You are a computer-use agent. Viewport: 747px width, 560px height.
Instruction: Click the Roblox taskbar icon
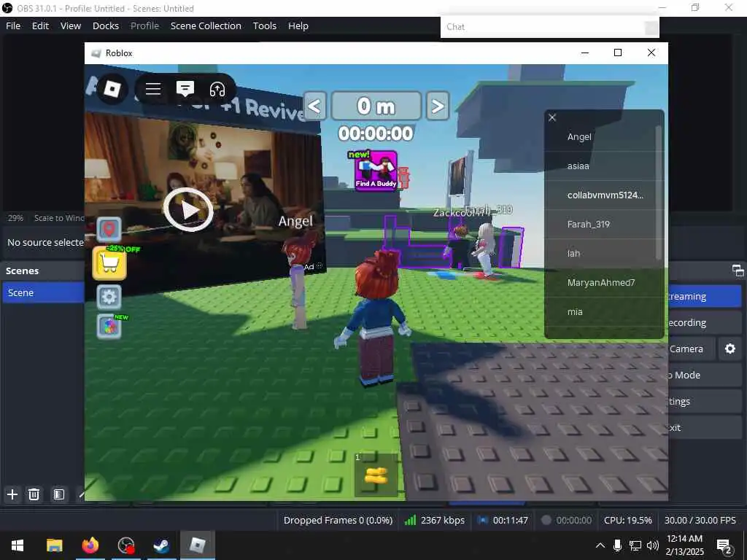pyautogui.click(x=197, y=545)
